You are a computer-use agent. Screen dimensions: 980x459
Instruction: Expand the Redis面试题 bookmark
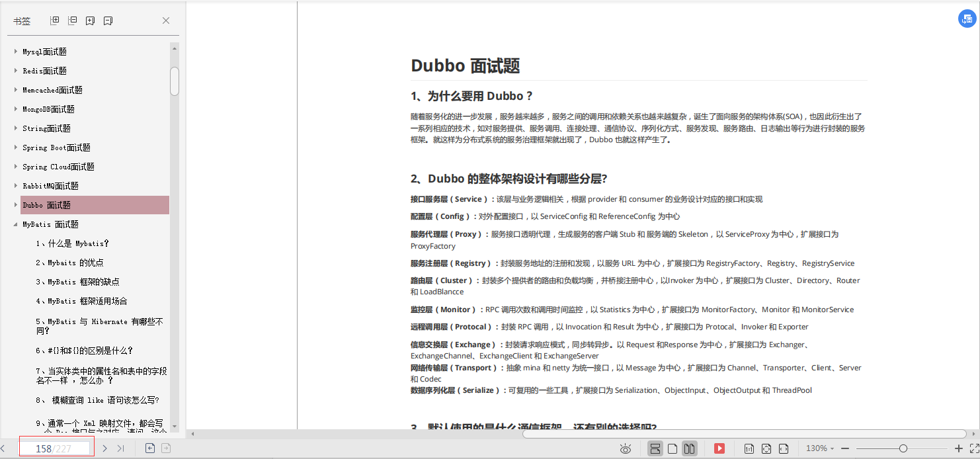(16, 71)
